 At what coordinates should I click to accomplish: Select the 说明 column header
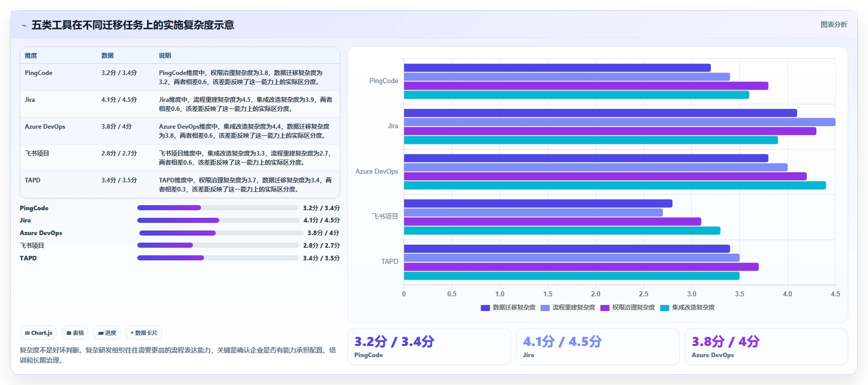click(165, 56)
